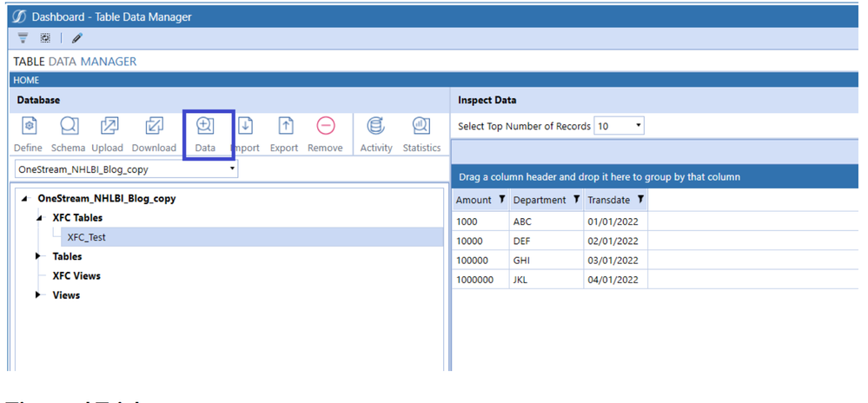This screenshot has width=868, height=403.
Task: Collapse the OneStream_NHLBI_Blog_copy root node
Action: pyautogui.click(x=23, y=199)
